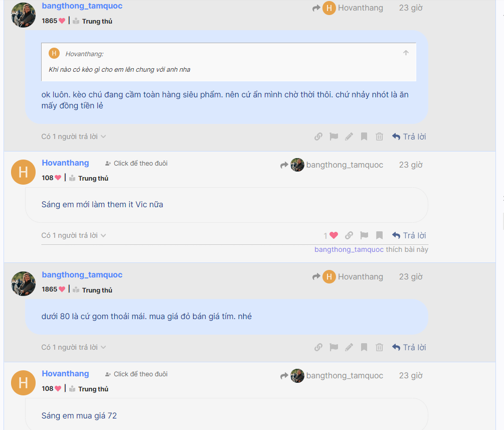
Task: Click the Hovanthang orange avatar on last post
Action: [23, 383]
